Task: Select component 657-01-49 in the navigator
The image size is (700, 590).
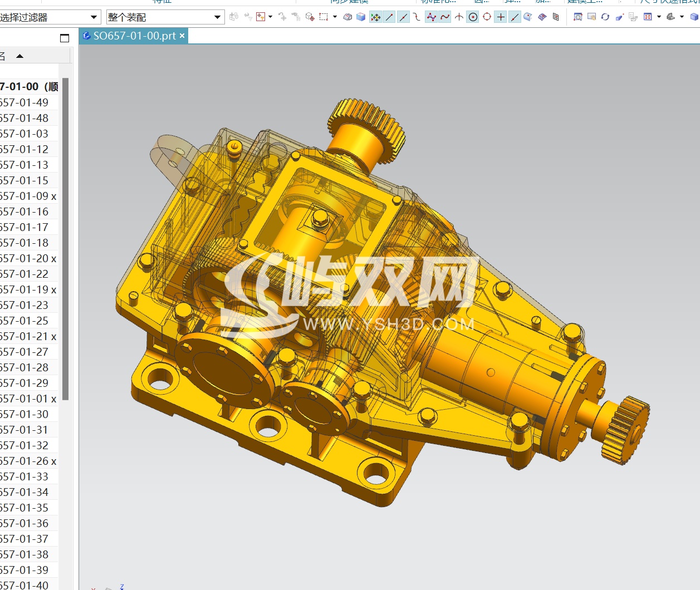Action: point(25,102)
